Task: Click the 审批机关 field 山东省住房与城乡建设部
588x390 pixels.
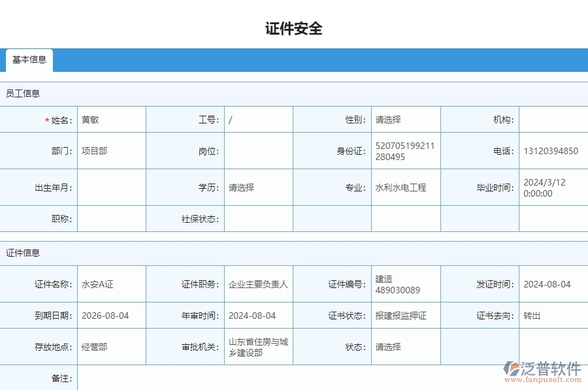Action: pos(258,346)
